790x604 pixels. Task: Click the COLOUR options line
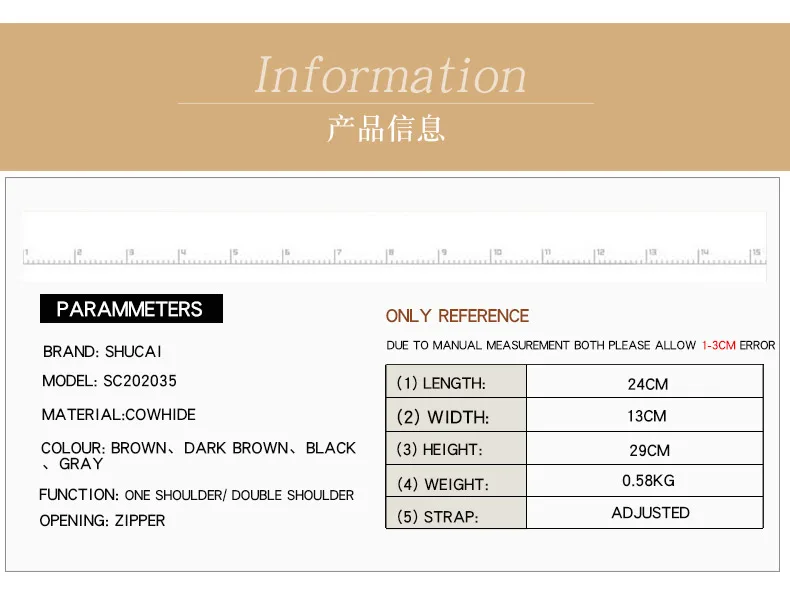(198, 449)
